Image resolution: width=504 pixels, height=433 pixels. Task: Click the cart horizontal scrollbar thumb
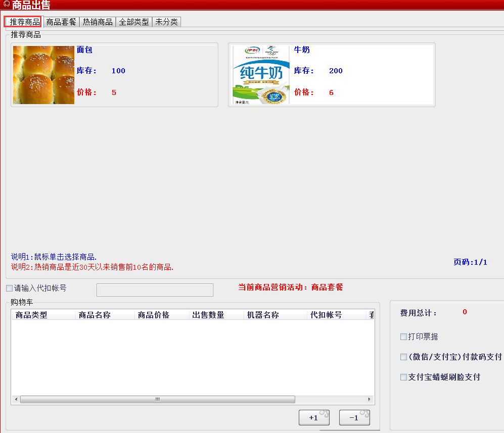(157, 399)
